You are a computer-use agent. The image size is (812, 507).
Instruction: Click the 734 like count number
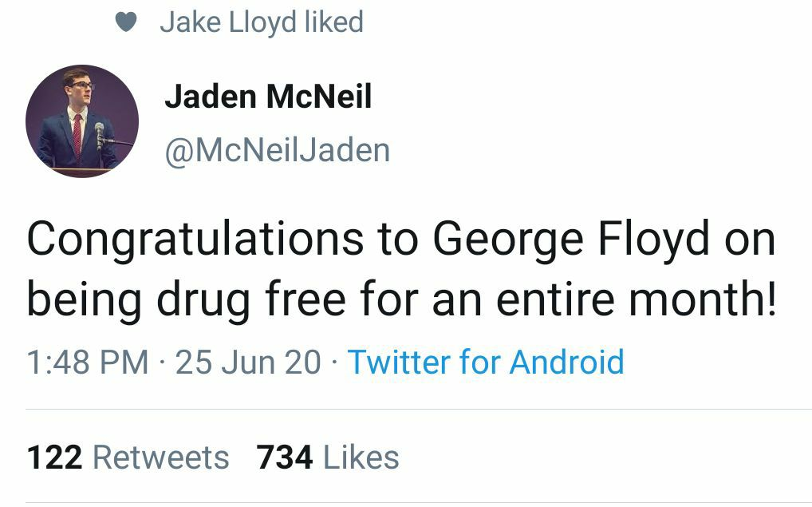point(285,458)
